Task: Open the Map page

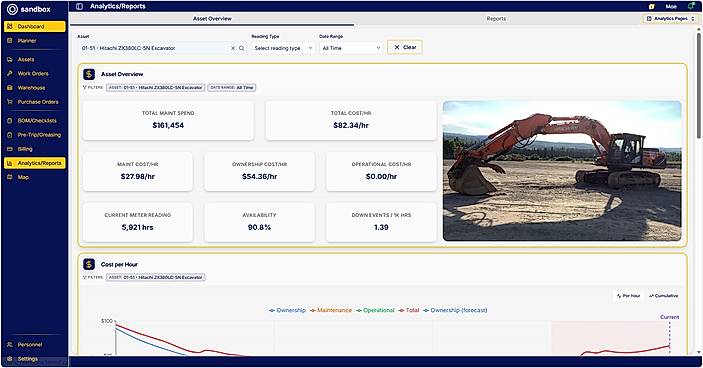Action: coord(35,177)
